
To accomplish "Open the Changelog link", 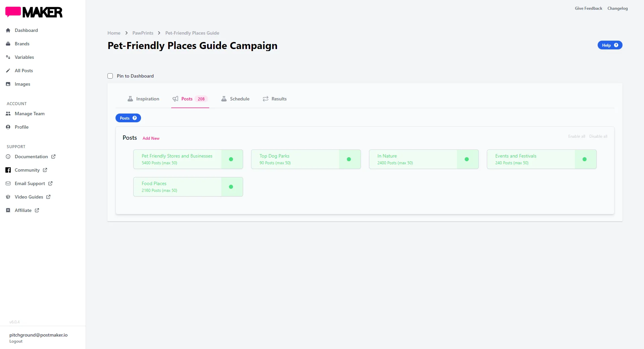I will [x=617, y=8].
